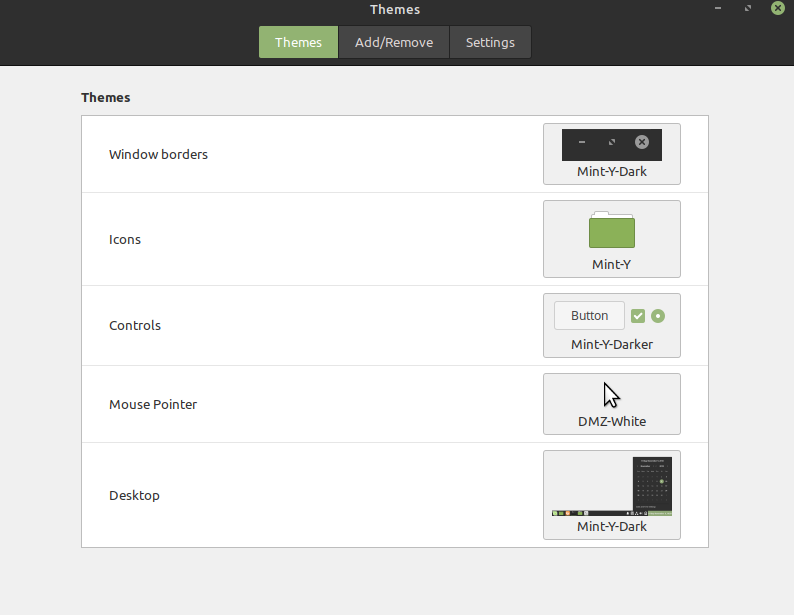Click the Controls row label
Viewport: 794px width, 615px height.
[135, 325]
